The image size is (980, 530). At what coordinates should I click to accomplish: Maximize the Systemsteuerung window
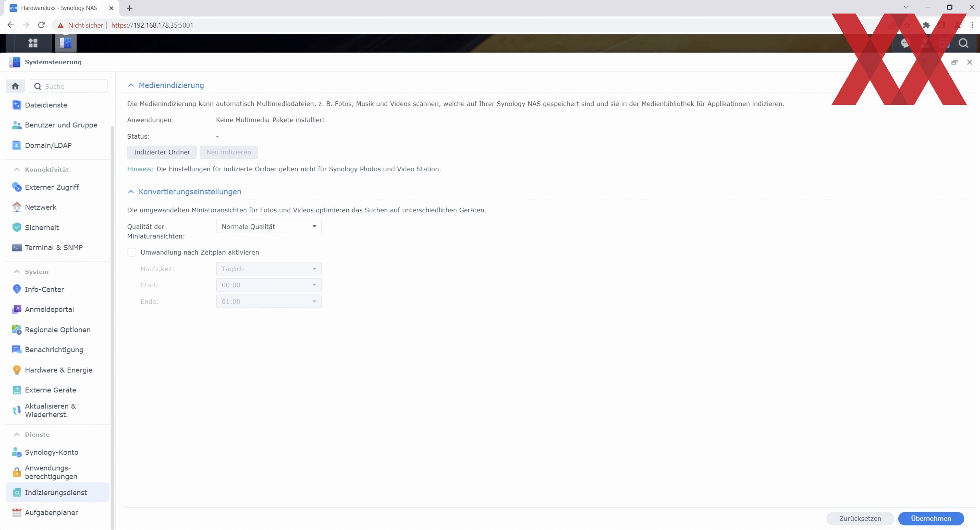pos(954,62)
